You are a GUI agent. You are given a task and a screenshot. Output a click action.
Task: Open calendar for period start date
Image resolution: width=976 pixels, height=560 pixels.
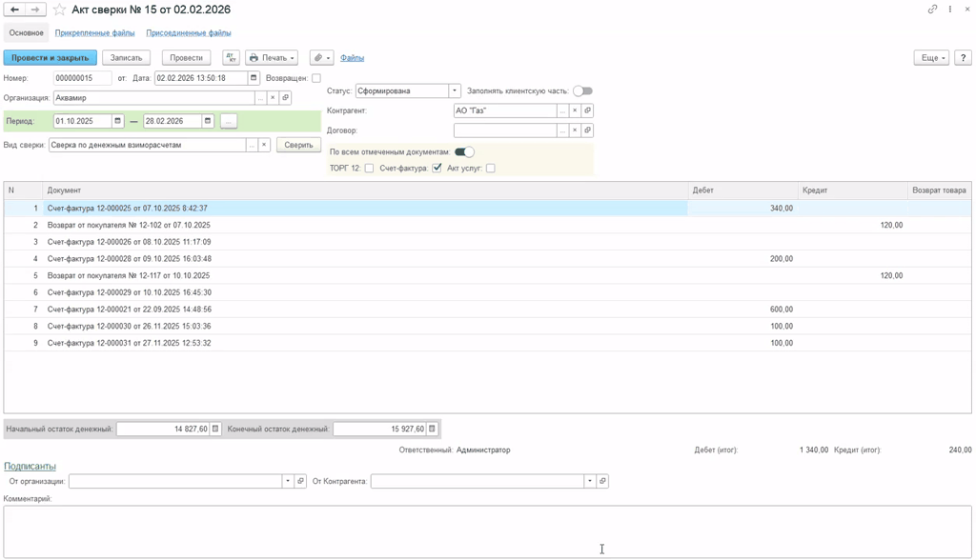pyautogui.click(x=118, y=121)
